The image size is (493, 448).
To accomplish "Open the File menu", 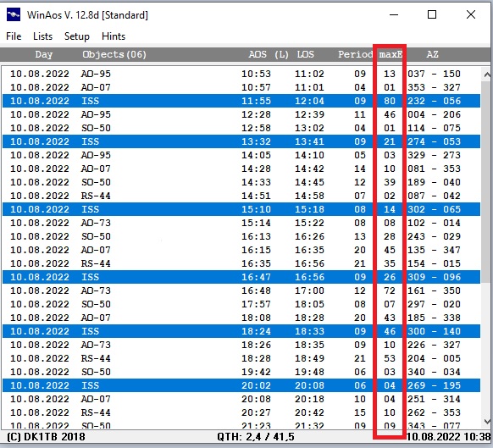I will (14, 36).
